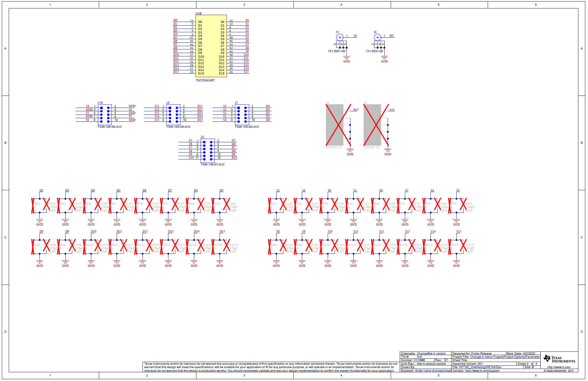Click the S0 net label near J5
Viewport: 588px width, 381px height.
tap(355, 36)
